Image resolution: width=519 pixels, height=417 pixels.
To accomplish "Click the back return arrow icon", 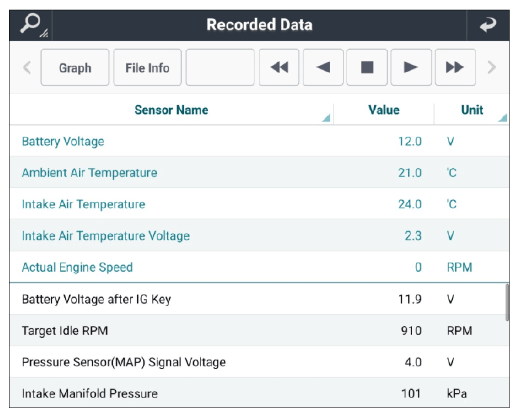I will 488,25.
